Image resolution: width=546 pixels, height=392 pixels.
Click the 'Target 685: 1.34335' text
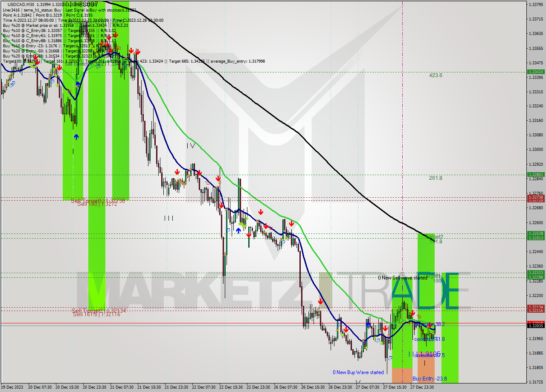[x=186, y=61]
